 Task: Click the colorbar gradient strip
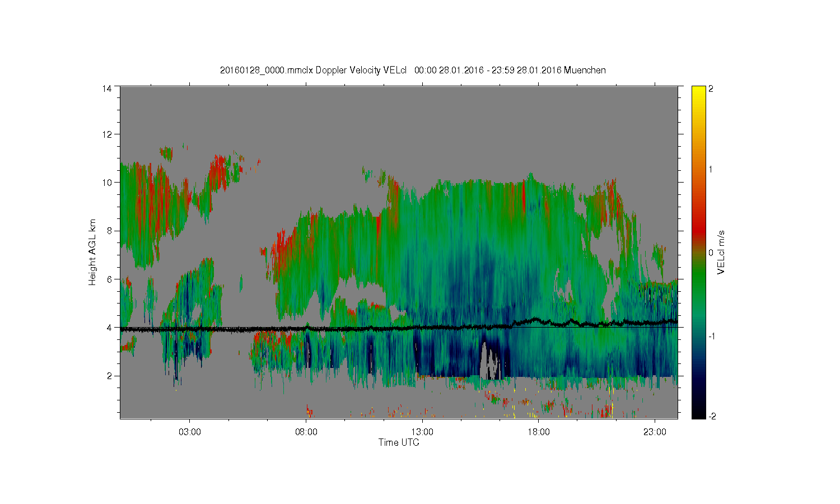[698, 252]
